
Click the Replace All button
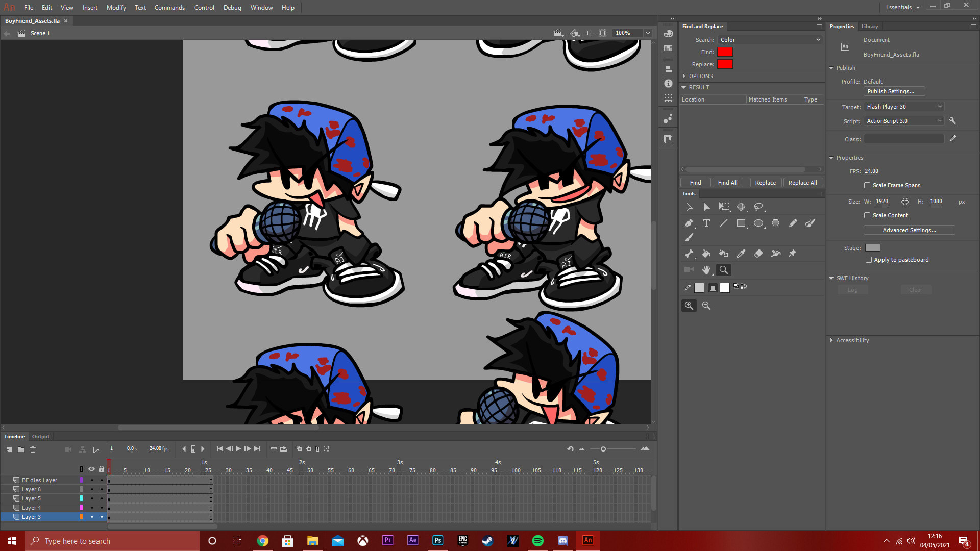pyautogui.click(x=802, y=183)
